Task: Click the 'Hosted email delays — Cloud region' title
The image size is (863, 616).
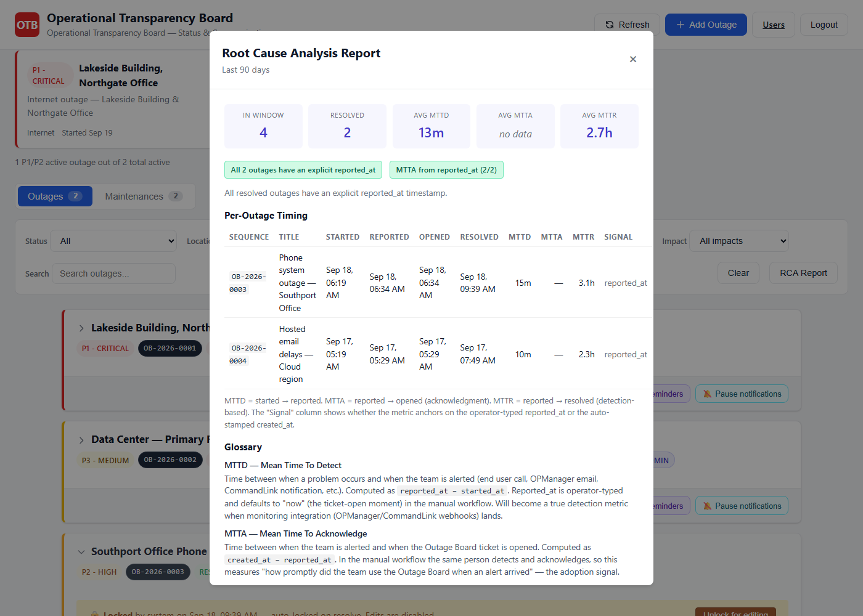Action: click(297, 354)
